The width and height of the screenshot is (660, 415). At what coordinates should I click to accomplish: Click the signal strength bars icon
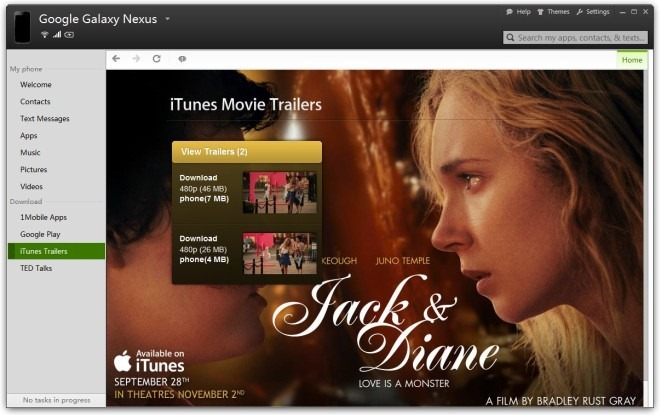(57, 35)
